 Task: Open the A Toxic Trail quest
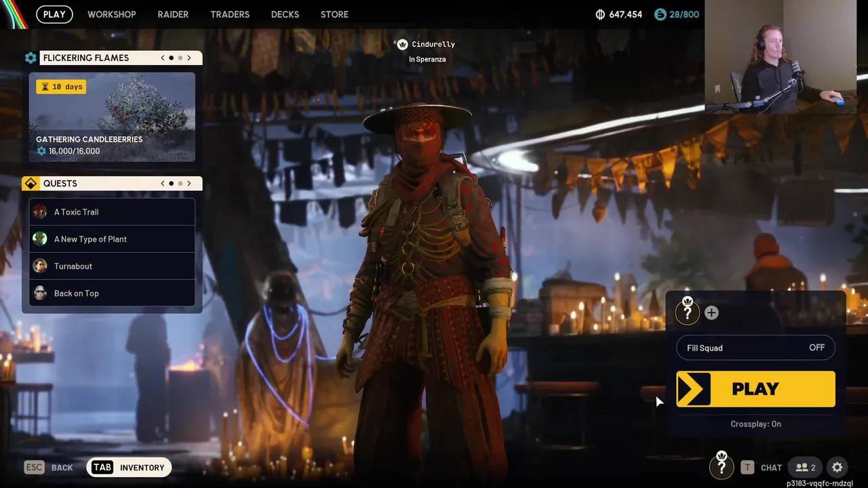(112, 212)
